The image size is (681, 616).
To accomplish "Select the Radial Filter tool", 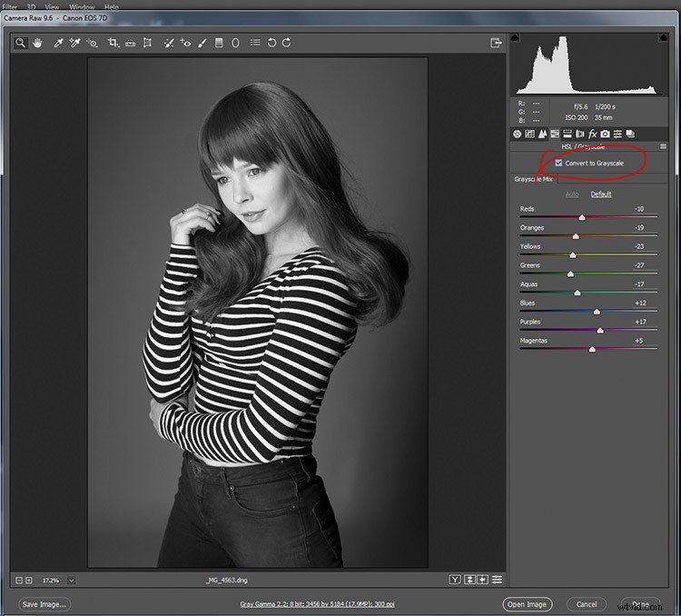I will click(235, 43).
